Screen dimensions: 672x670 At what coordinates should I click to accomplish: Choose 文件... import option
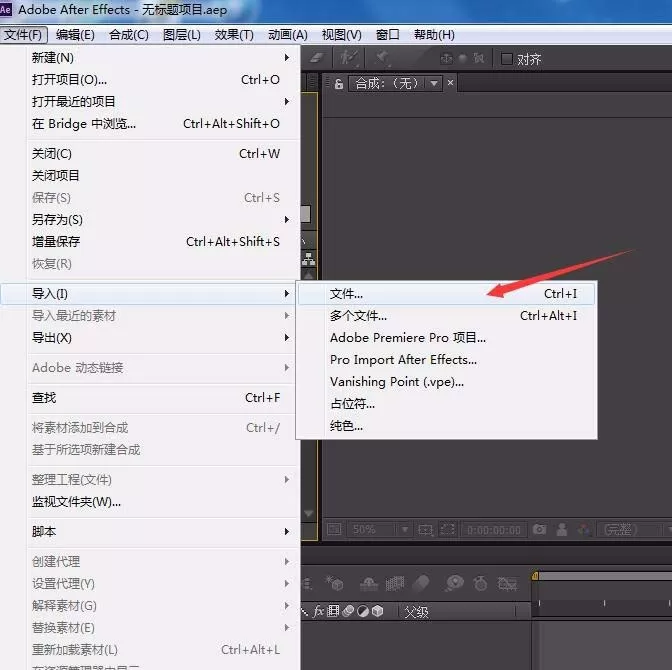point(446,294)
